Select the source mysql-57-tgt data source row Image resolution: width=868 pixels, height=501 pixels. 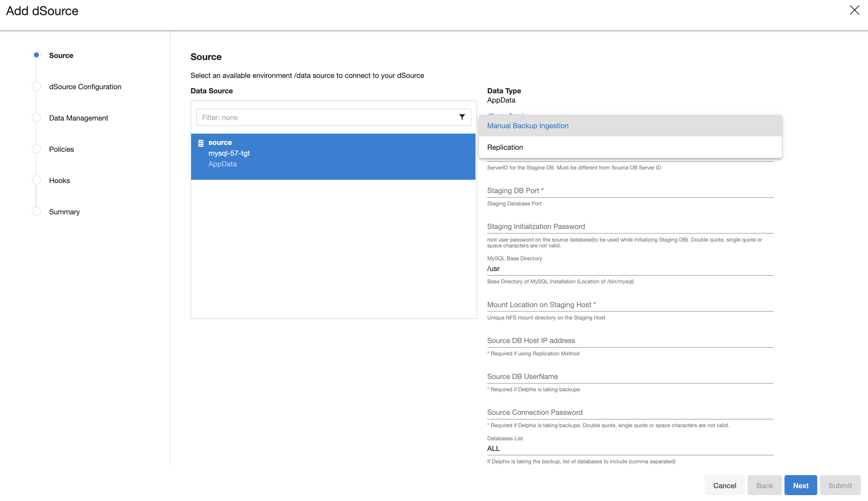(x=333, y=157)
